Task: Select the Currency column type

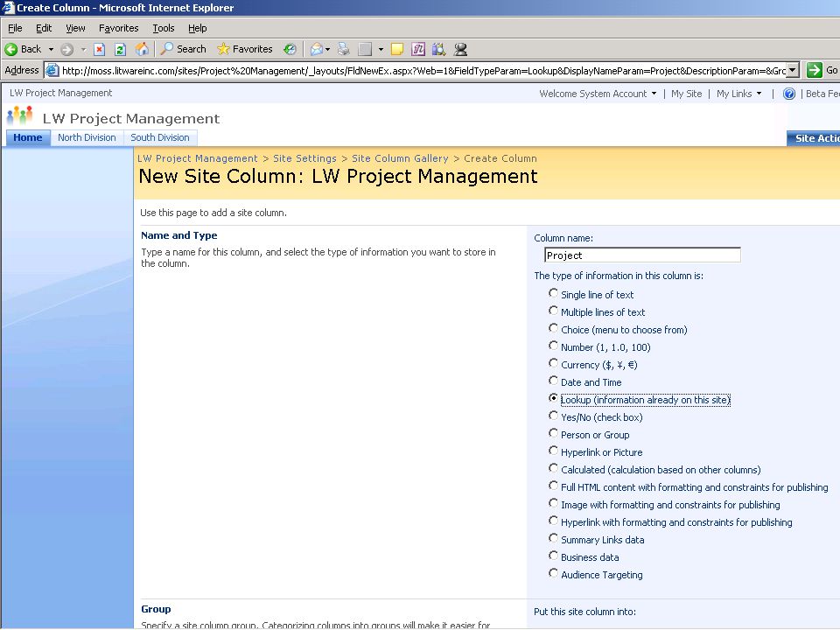Action: pos(553,364)
